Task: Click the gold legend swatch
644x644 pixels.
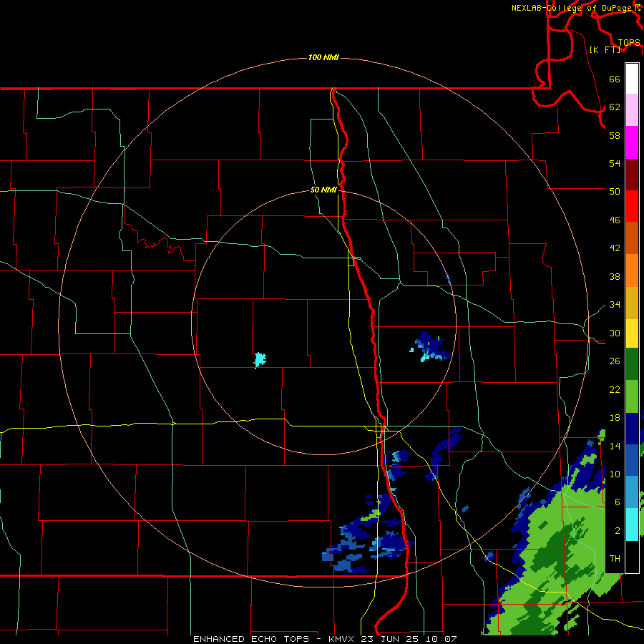Action: (632, 303)
